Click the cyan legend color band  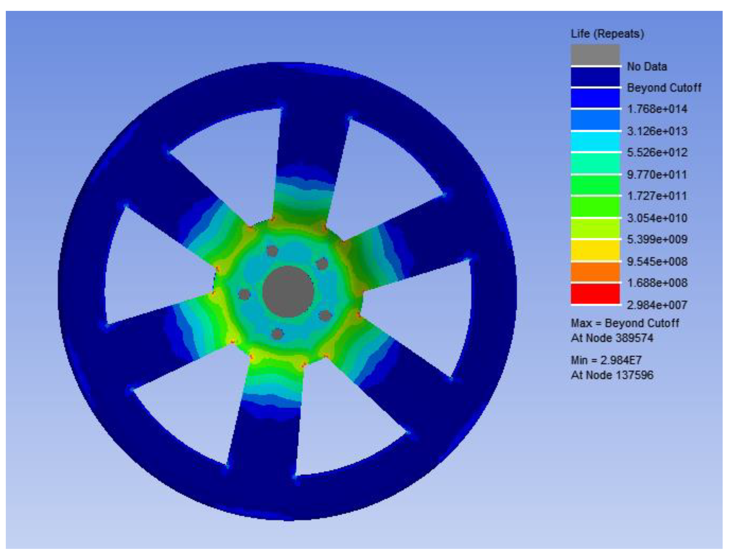(595, 141)
